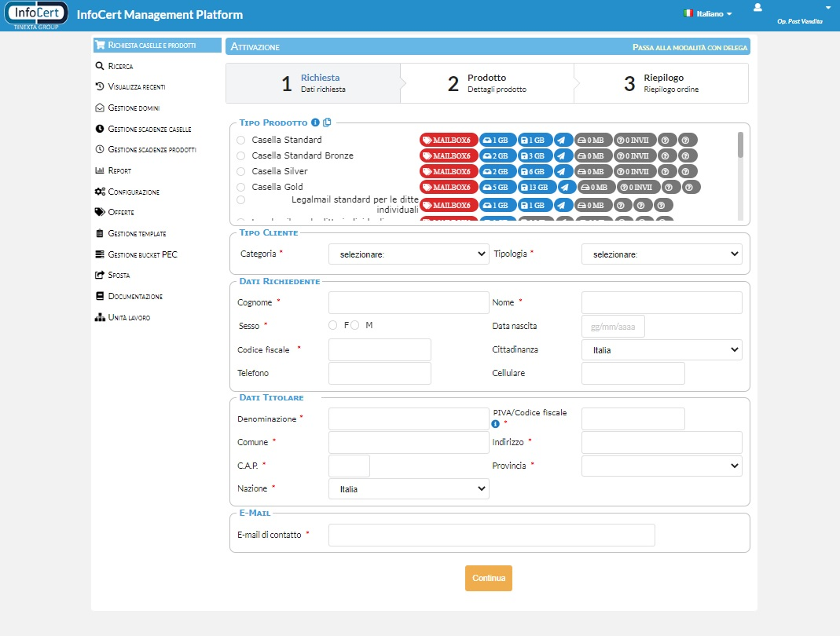Viewport: 840px width, 636px height.
Task: Select M for Sesso
Action: tap(355, 325)
